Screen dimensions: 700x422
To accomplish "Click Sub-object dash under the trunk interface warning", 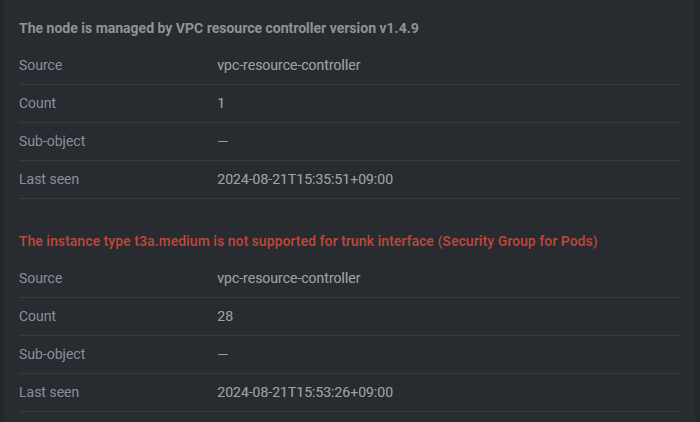I will [x=223, y=355].
